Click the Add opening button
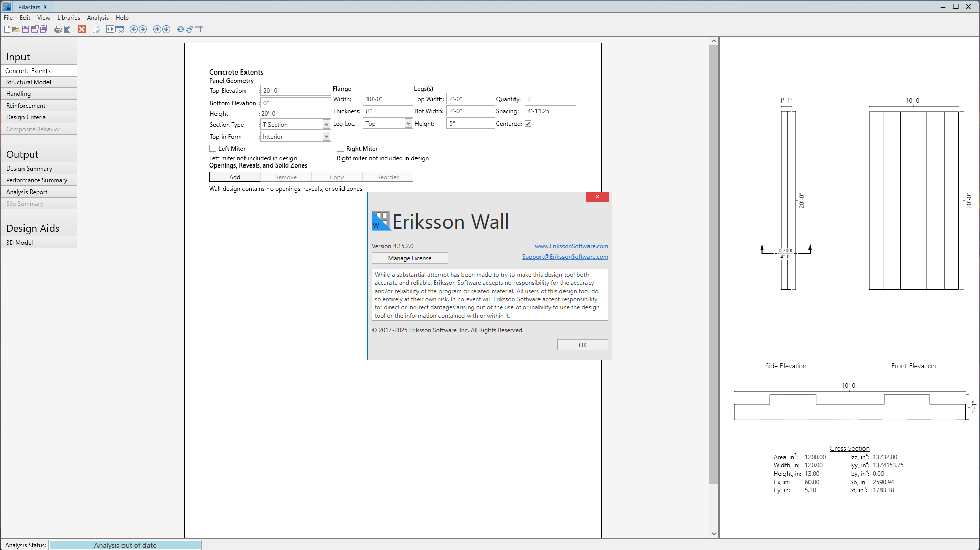 coord(235,177)
